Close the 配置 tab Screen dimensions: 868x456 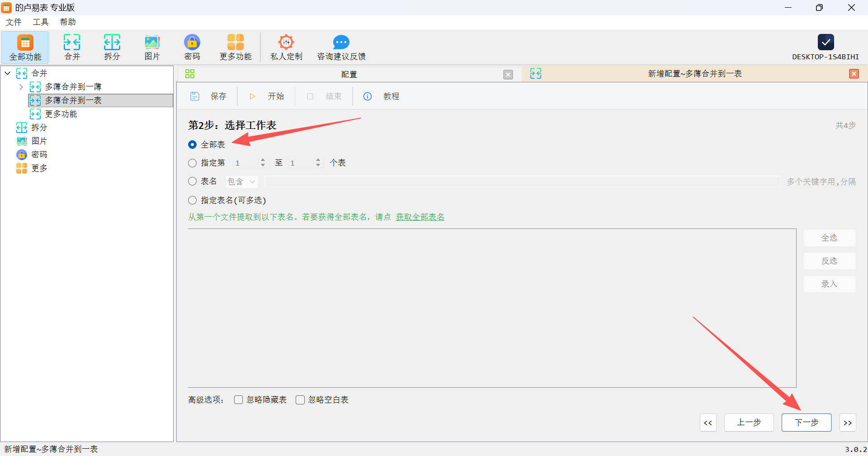click(x=508, y=75)
